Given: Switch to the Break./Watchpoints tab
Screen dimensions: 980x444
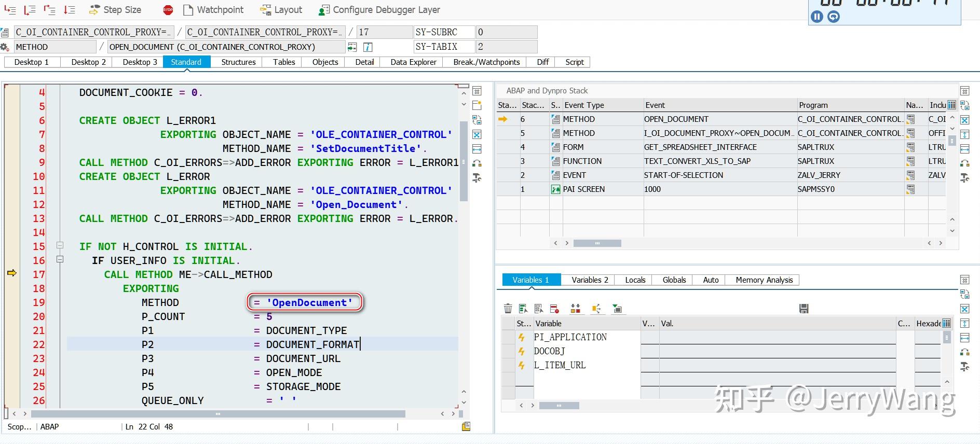Looking at the screenshot, I should point(486,62).
